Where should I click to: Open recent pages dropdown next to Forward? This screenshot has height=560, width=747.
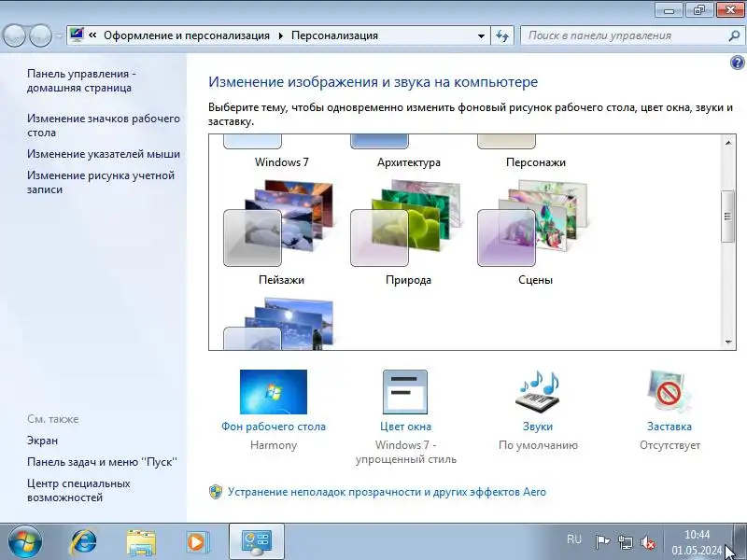[x=59, y=35]
